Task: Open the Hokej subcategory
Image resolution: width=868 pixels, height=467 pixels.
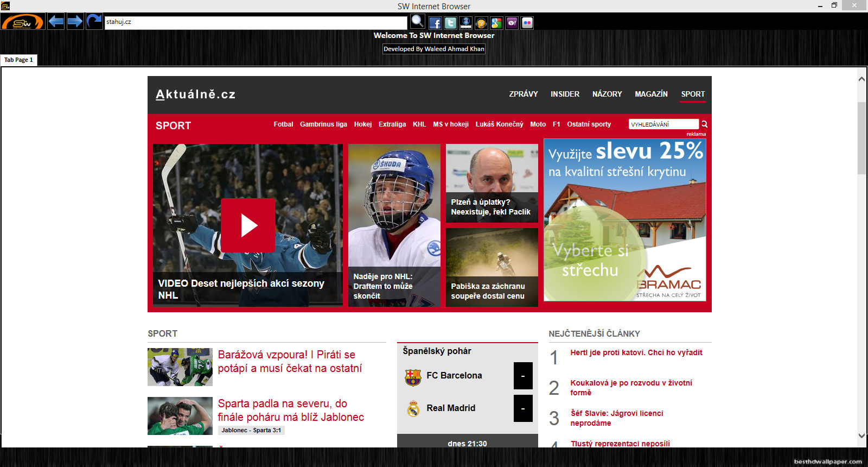Action: point(363,124)
